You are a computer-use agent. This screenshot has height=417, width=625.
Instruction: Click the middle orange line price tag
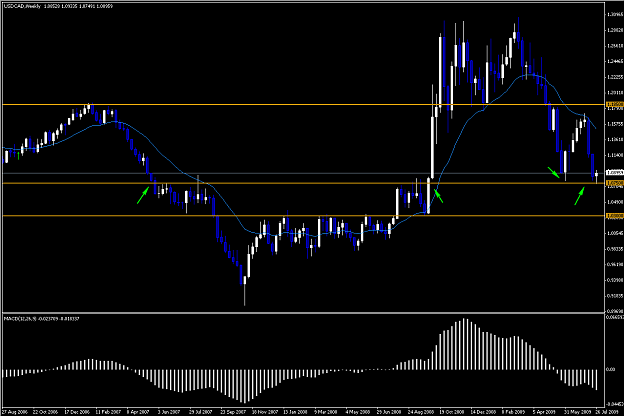[615, 183]
